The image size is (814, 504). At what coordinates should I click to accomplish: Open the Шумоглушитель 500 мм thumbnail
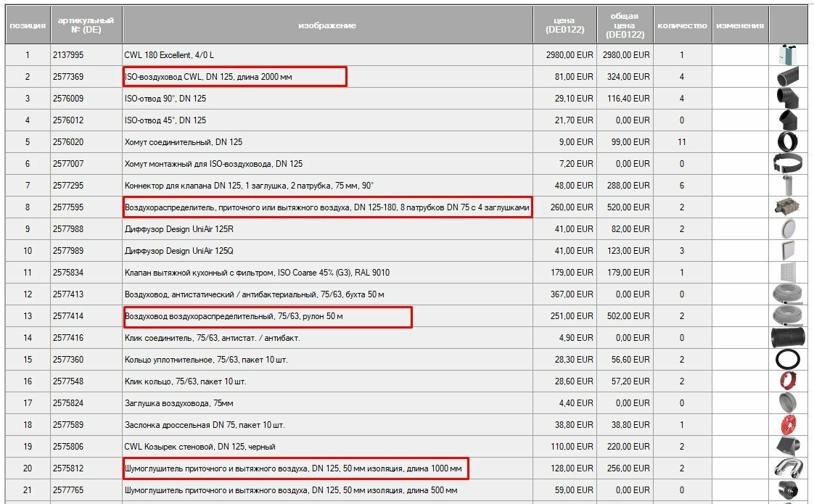click(788, 490)
